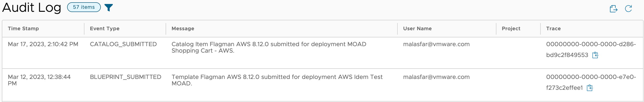Screen dimensions: 644x102
Task: Select the Project column header
Action: point(511,29)
